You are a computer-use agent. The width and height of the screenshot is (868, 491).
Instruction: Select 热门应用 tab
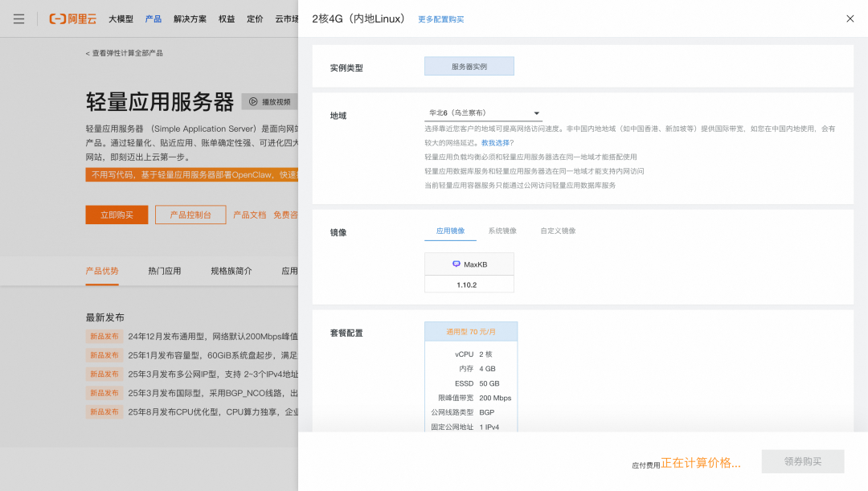click(x=165, y=271)
